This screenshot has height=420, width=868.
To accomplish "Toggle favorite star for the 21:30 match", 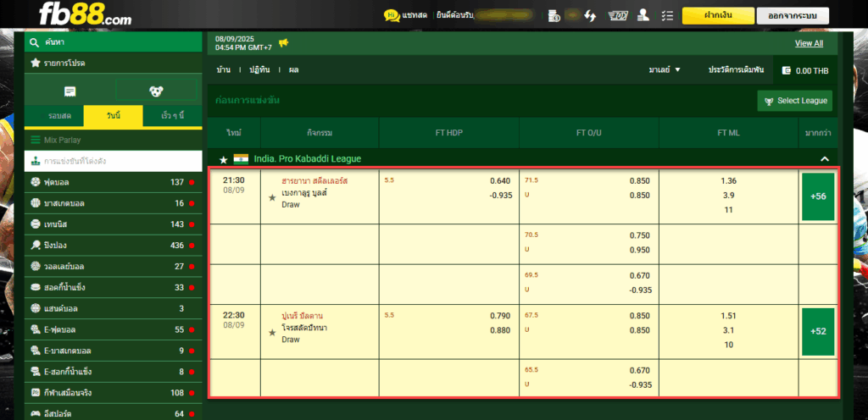I will pos(272,197).
